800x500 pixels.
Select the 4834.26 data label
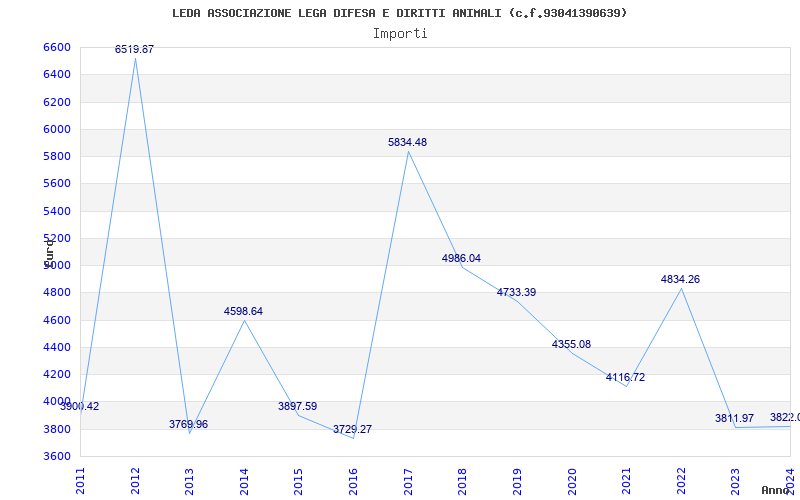pyautogui.click(x=681, y=280)
